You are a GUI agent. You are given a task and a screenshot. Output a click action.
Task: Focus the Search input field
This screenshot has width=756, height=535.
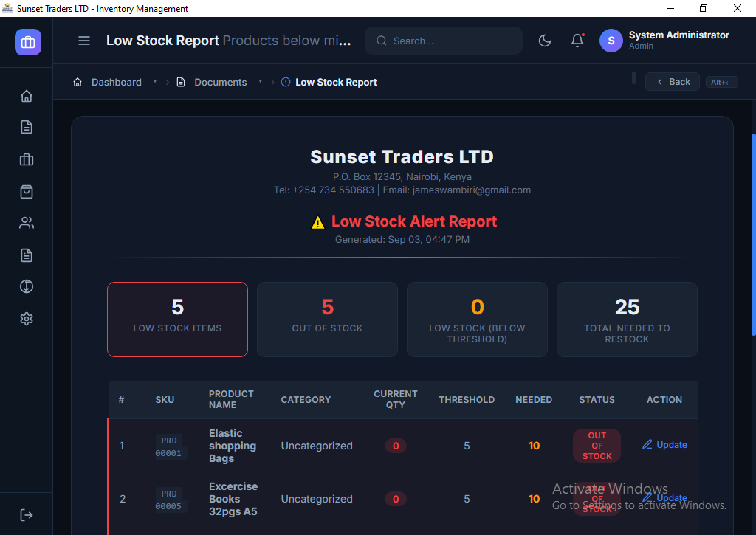(444, 41)
